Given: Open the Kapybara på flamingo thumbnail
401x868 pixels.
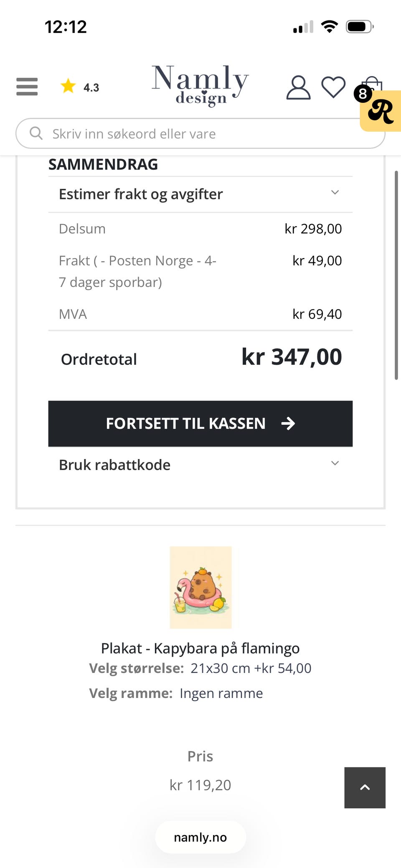Looking at the screenshot, I should tap(200, 587).
